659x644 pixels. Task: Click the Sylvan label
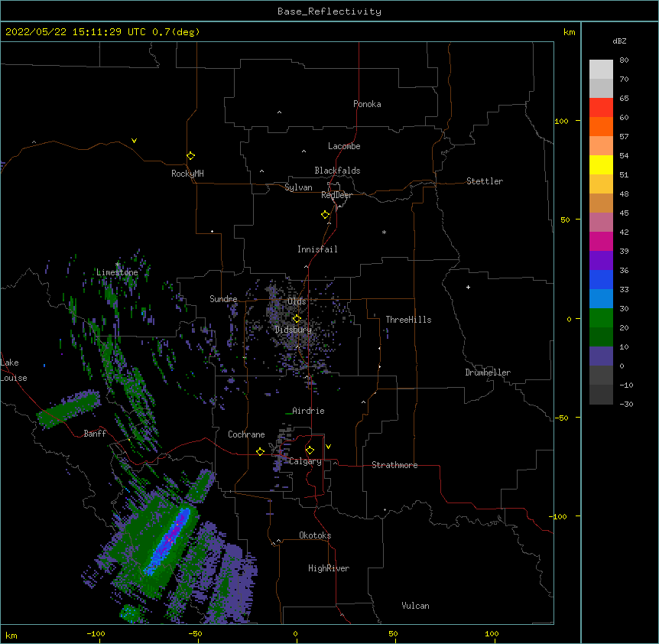pos(298,187)
